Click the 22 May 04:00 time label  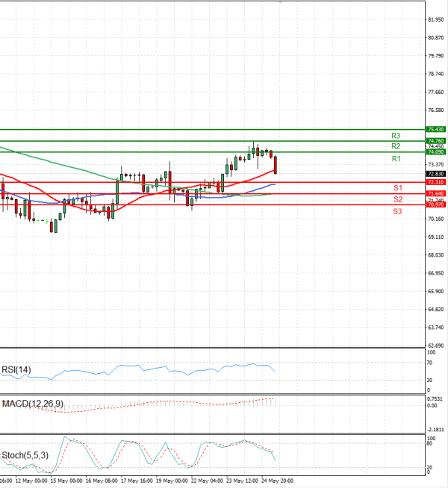coord(207,481)
